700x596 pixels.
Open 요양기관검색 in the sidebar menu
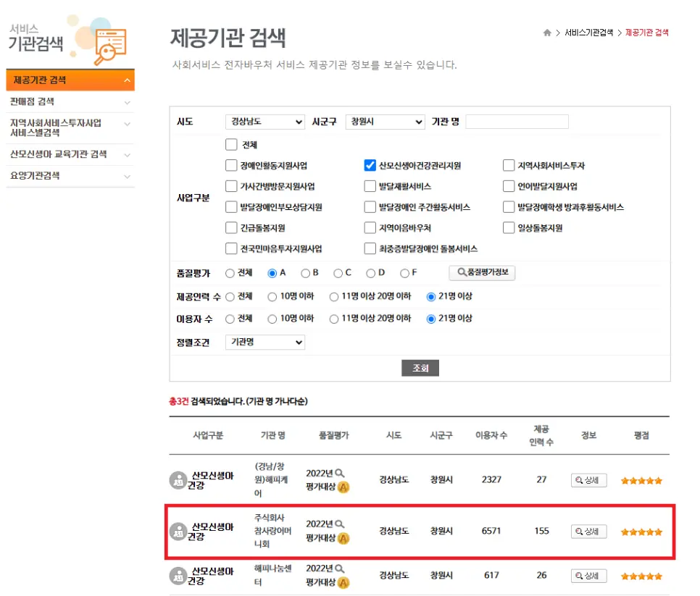click(x=70, y=175)
